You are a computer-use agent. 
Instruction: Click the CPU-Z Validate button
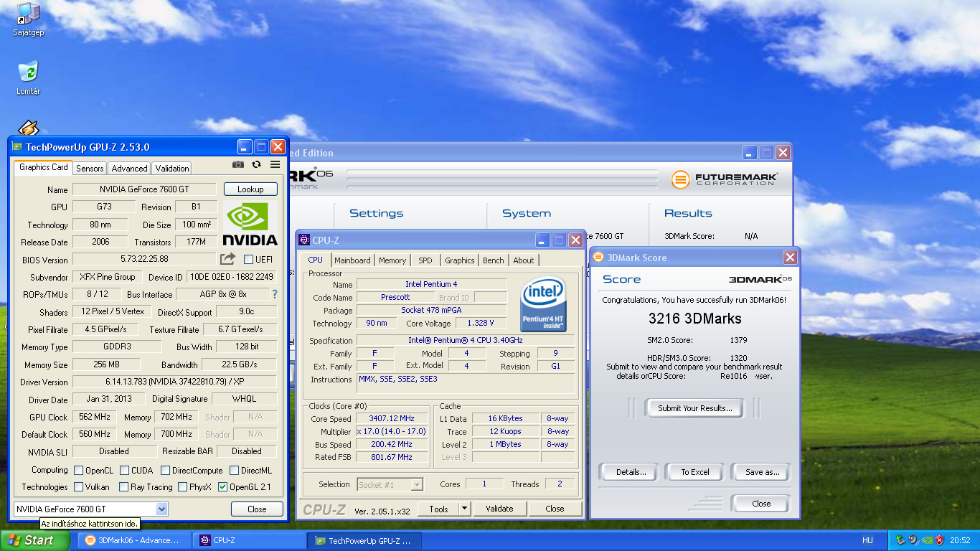tap(499, 509)
